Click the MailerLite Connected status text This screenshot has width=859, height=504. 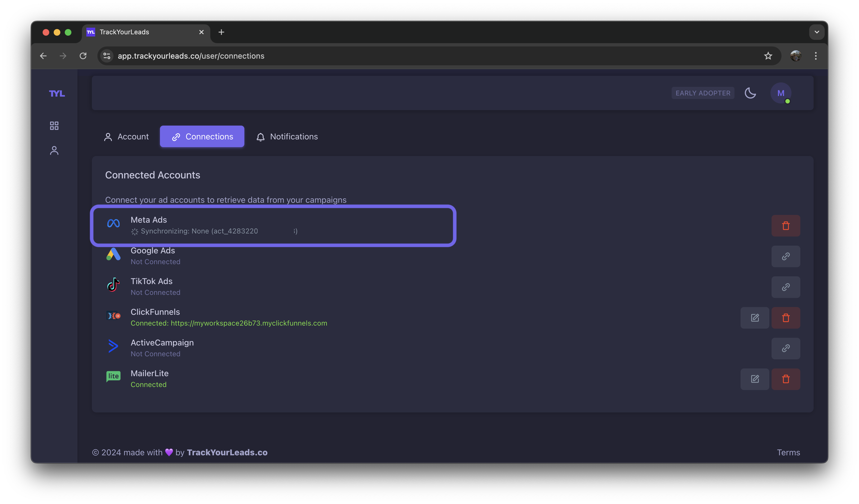(149, 385)
